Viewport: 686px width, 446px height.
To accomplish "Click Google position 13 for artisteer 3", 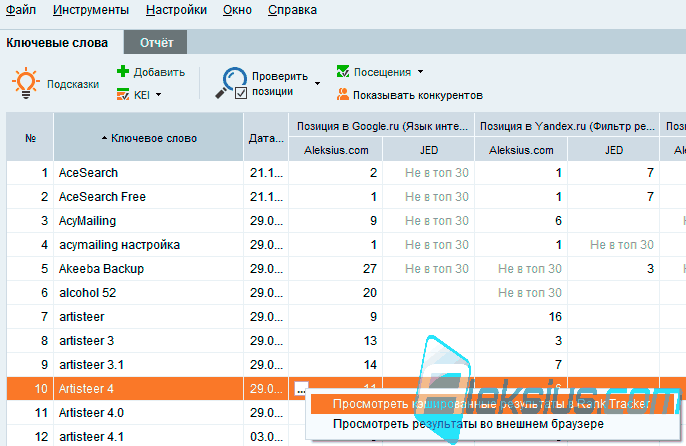I will [370, 341].
